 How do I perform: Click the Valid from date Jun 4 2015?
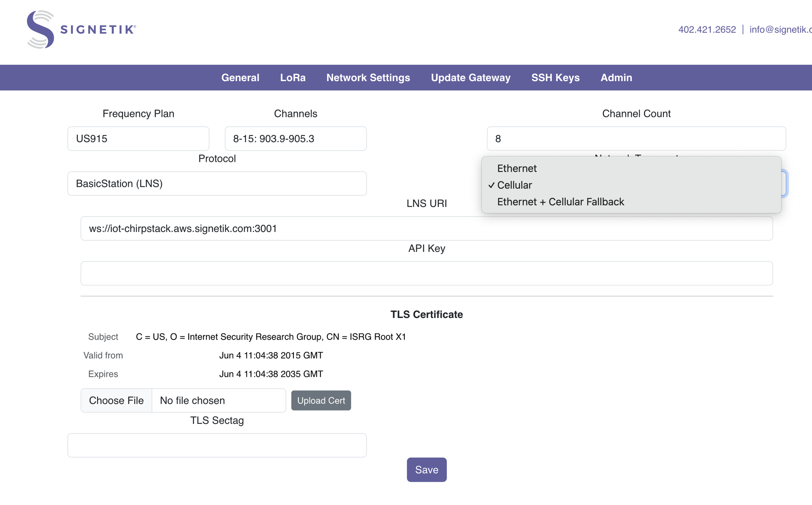pyautogui.click(x=271, y=355)
